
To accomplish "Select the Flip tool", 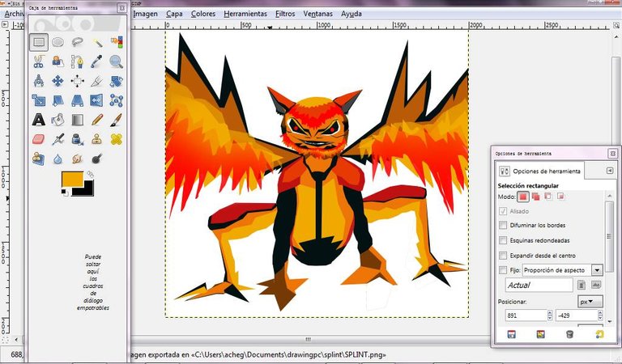I will point(97,100).
